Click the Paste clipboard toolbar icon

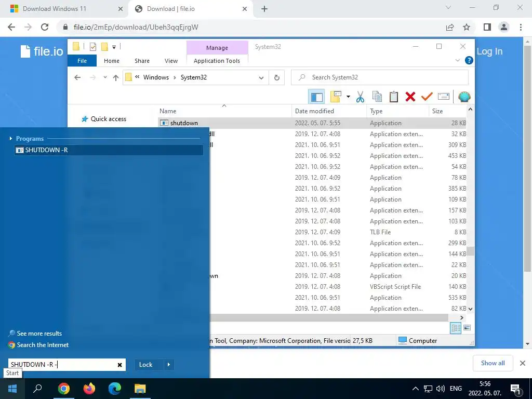pyautogui.click(x=394, y=97)
